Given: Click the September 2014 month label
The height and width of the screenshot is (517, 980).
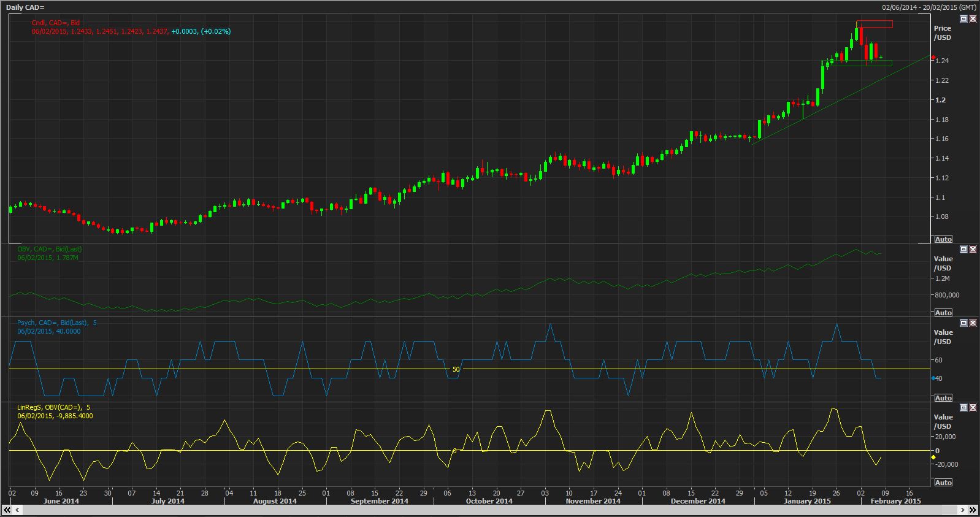Looking at the screenshot, I should [380, 501].
